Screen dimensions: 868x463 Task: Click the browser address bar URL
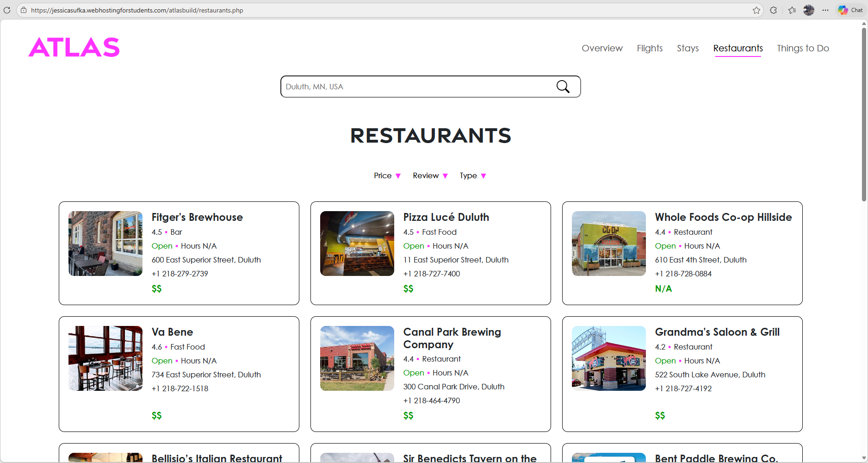tap(137, 10)
